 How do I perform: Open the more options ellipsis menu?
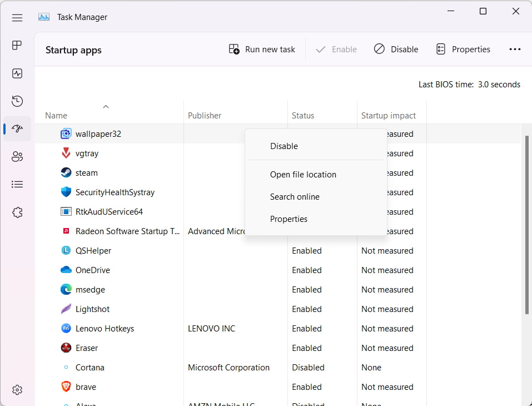(x=515, y=49)
